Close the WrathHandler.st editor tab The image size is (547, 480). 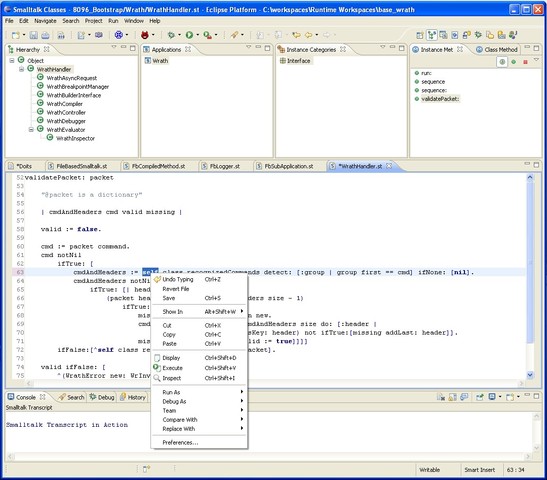(x=389, y=166)
